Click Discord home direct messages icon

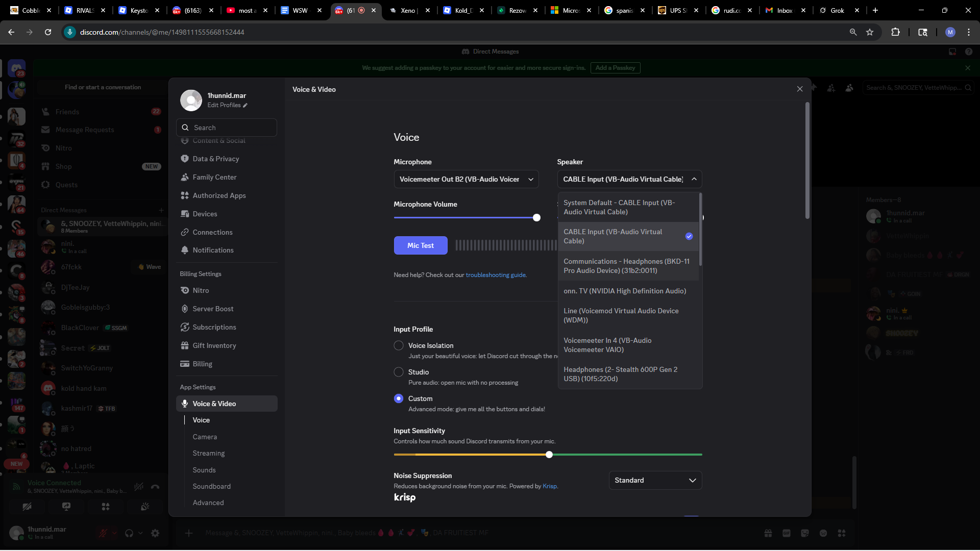(16, 68)
